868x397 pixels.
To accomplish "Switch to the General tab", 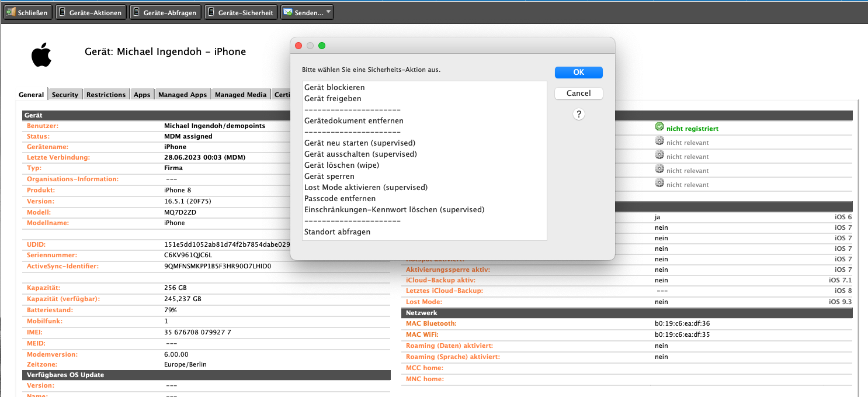I will tap(32, 95).
